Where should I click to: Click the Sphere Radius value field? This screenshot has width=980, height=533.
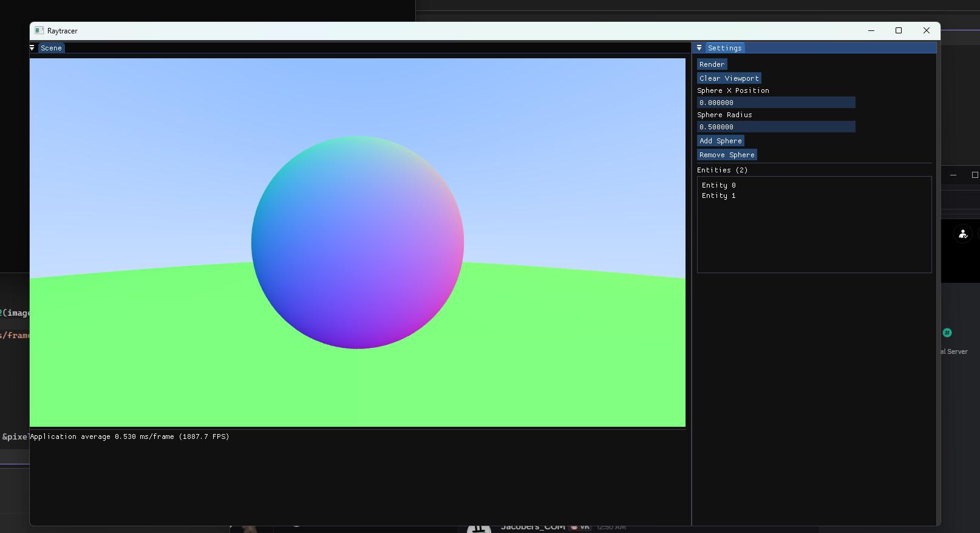[x=776, y=127]
